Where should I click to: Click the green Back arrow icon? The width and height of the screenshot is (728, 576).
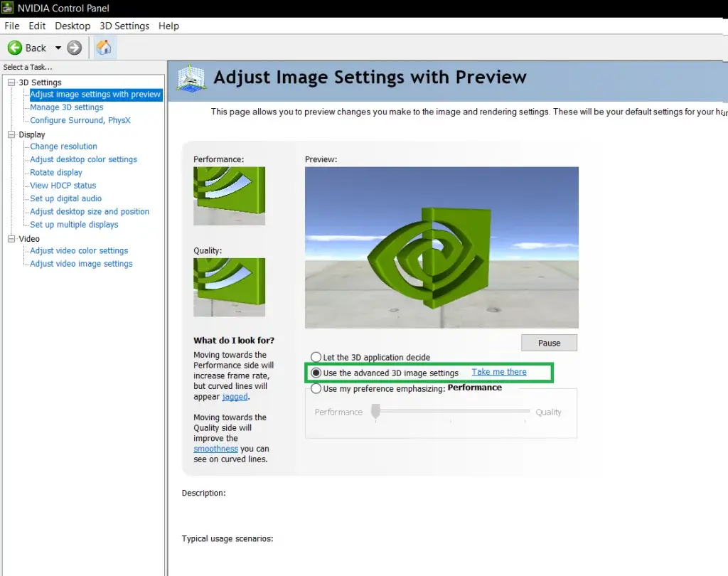point(15,48)
